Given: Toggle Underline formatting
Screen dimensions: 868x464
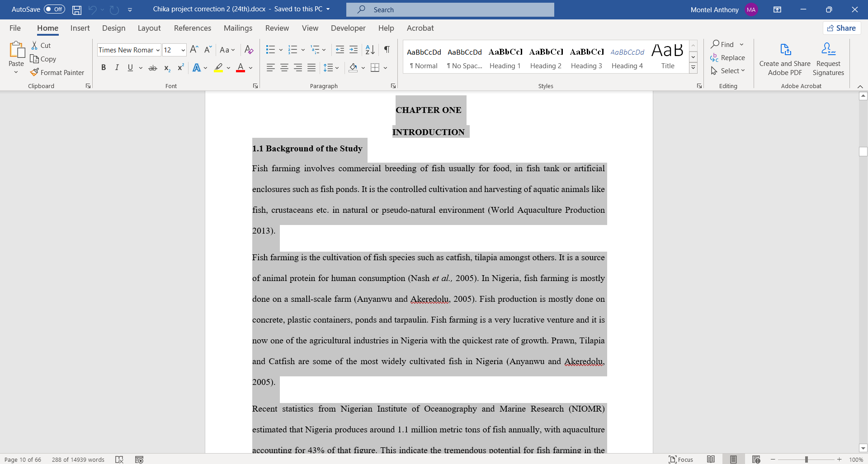Looking at the screenshot, I should click(130, 68).
